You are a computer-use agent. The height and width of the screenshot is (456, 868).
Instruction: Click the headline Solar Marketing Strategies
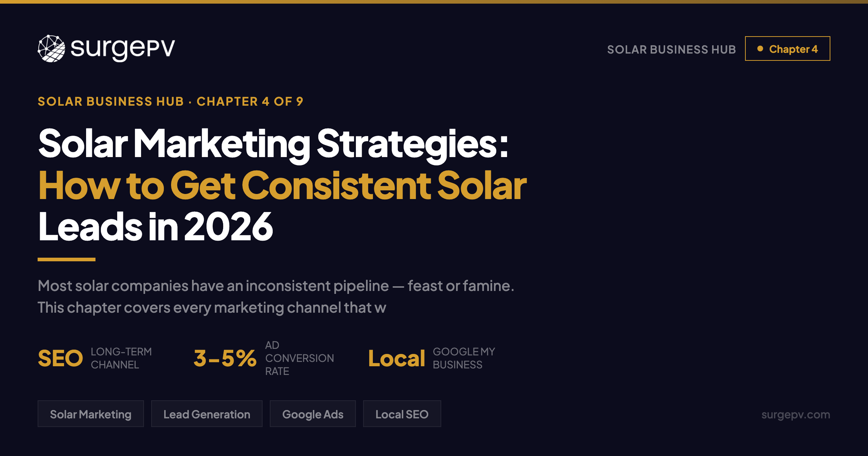point(273,145)
